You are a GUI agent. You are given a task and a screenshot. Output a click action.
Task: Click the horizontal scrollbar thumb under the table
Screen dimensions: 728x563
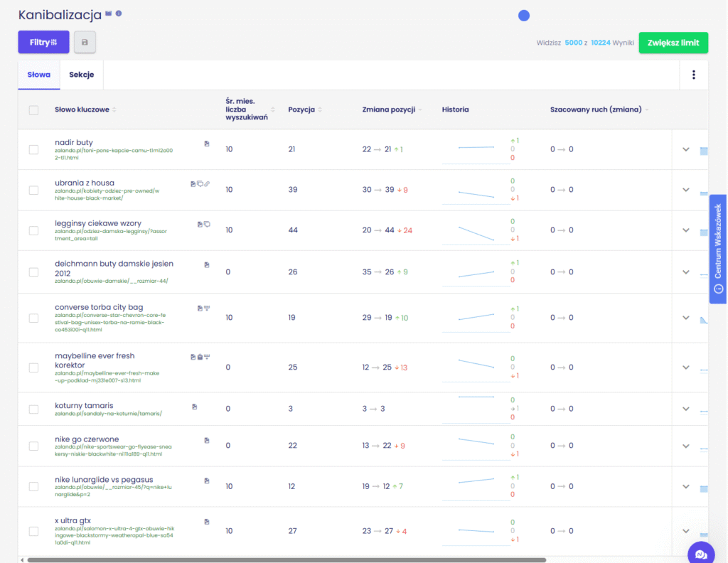[287, 560]
